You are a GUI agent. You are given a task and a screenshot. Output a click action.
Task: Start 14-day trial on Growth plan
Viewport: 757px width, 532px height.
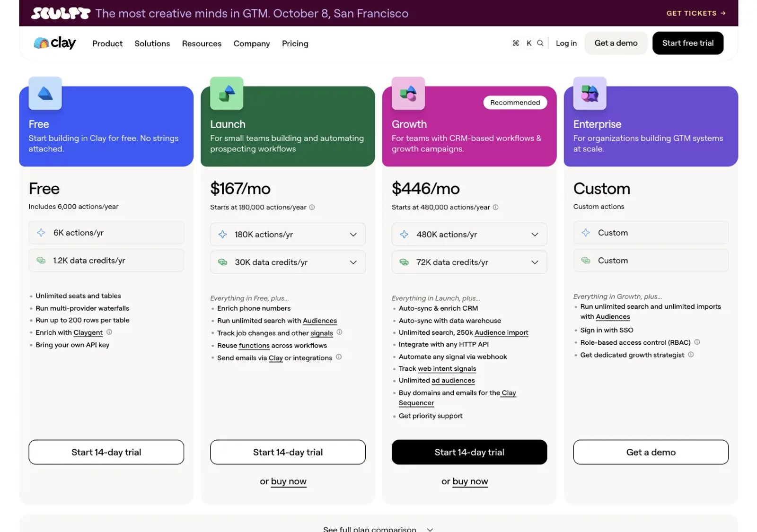pos(469,452)
